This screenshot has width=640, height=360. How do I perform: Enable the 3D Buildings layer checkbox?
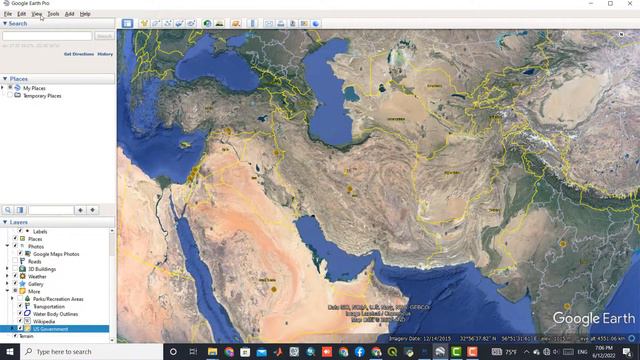15,269
